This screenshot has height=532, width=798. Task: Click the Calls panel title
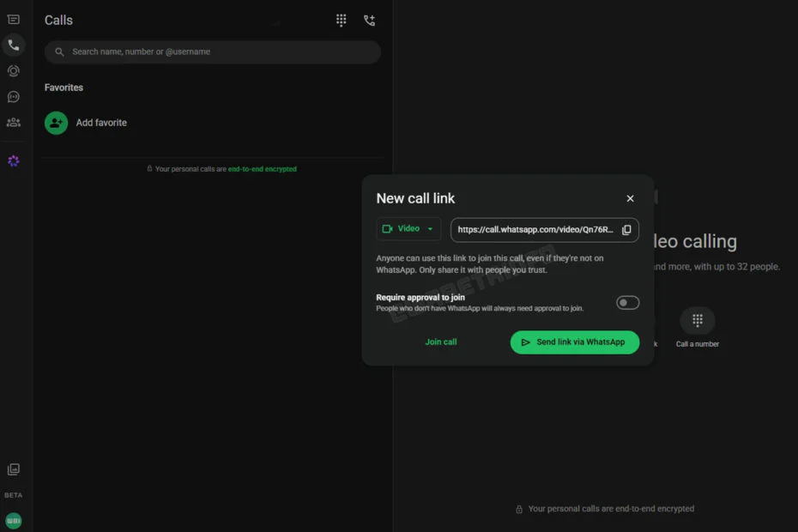pos(58,21)
